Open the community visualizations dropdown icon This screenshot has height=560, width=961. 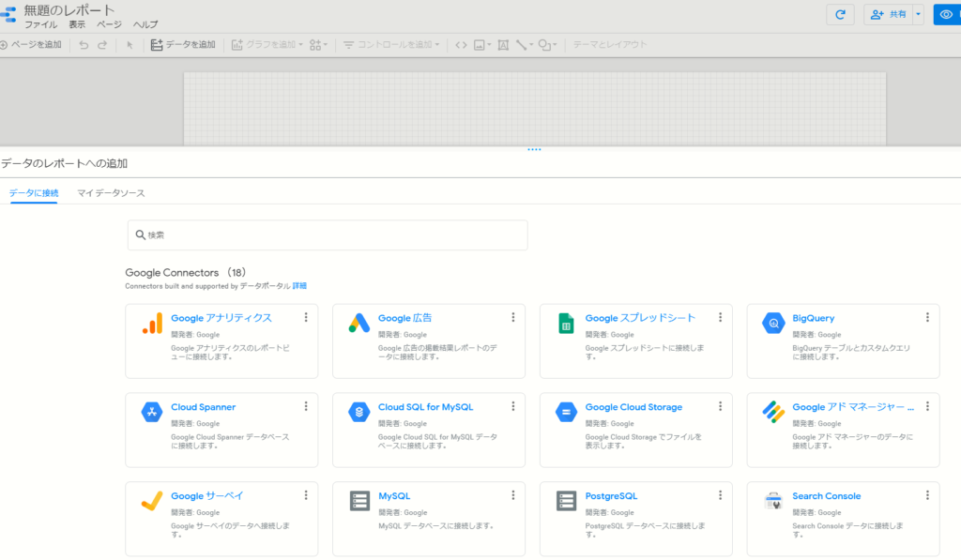point(318,45)
